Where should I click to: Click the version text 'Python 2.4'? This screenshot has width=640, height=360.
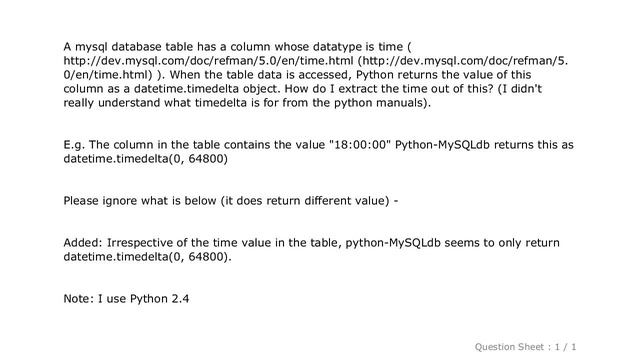click(160, 299)
